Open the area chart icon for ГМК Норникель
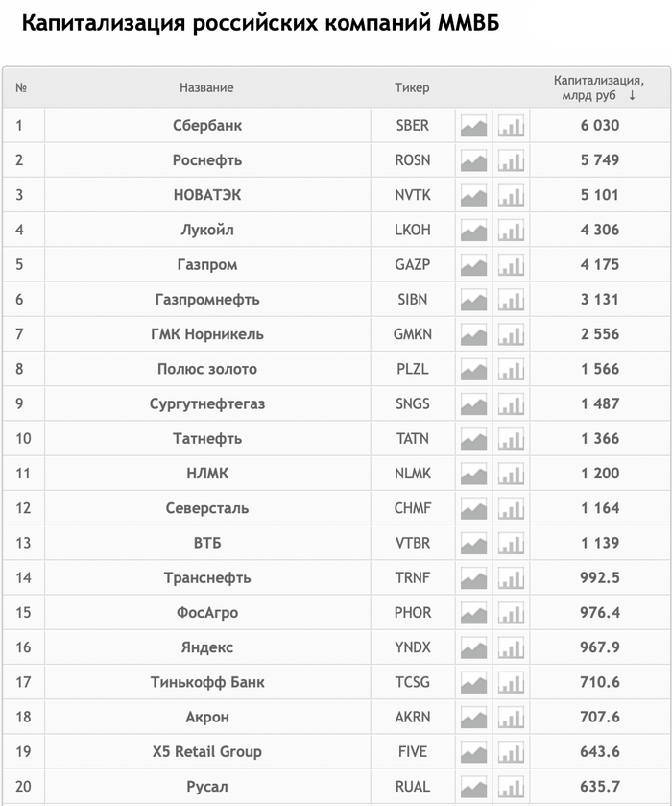 [x=473, y=334]
